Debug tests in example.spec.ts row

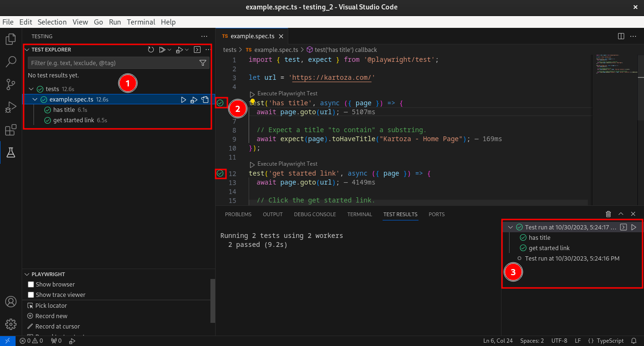(194, 100)
